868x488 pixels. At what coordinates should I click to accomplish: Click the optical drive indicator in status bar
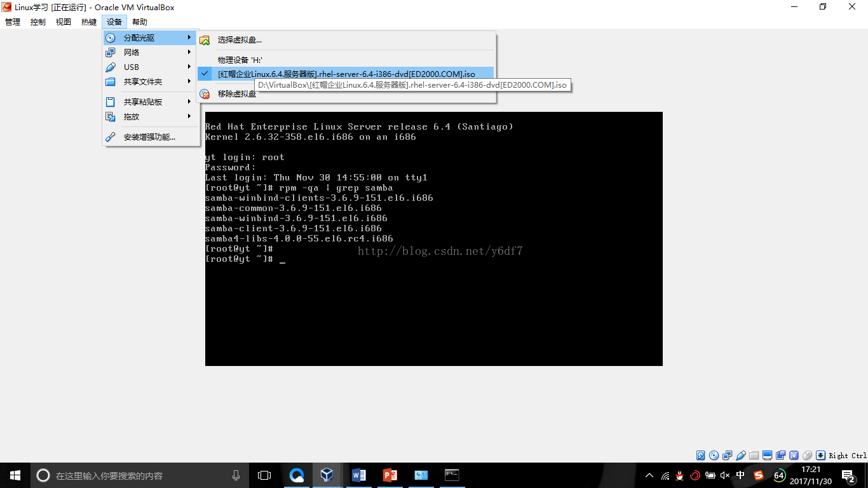point(714,456)
